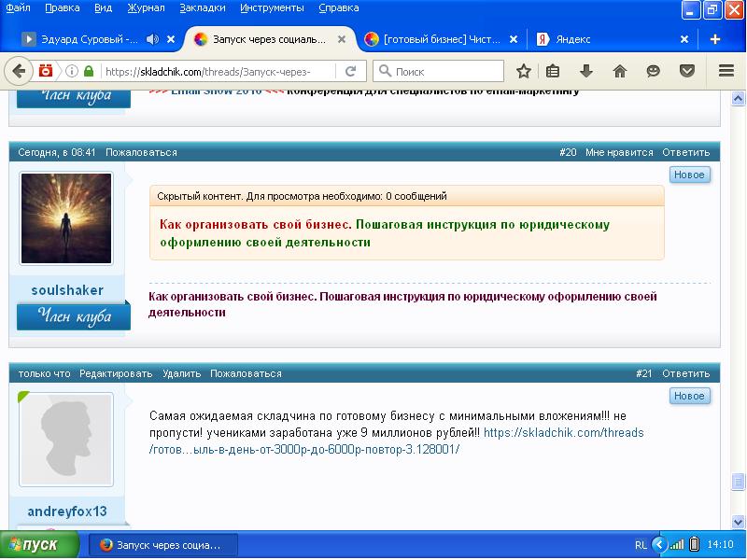Expand hidden tray icons arrow
This screenshot has width=747, height=560.
(660, 544)
